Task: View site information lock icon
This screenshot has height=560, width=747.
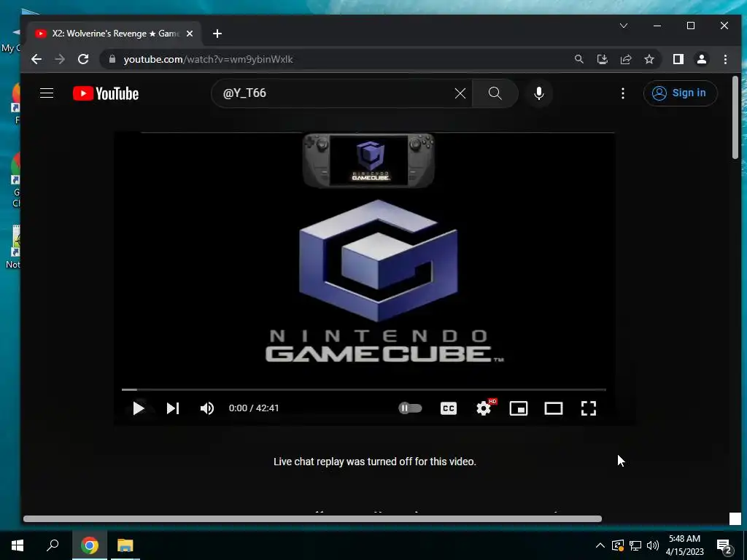Action: point(112,59)
